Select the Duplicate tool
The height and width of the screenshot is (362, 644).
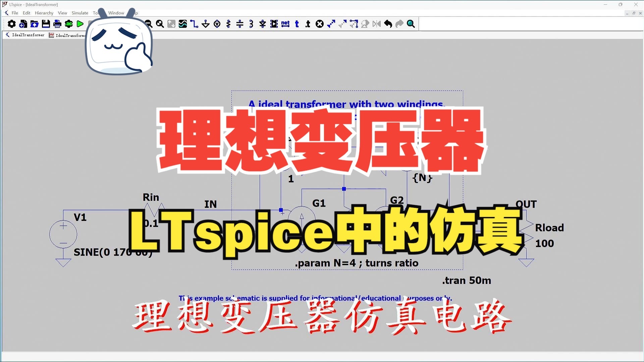click(331, 24)
